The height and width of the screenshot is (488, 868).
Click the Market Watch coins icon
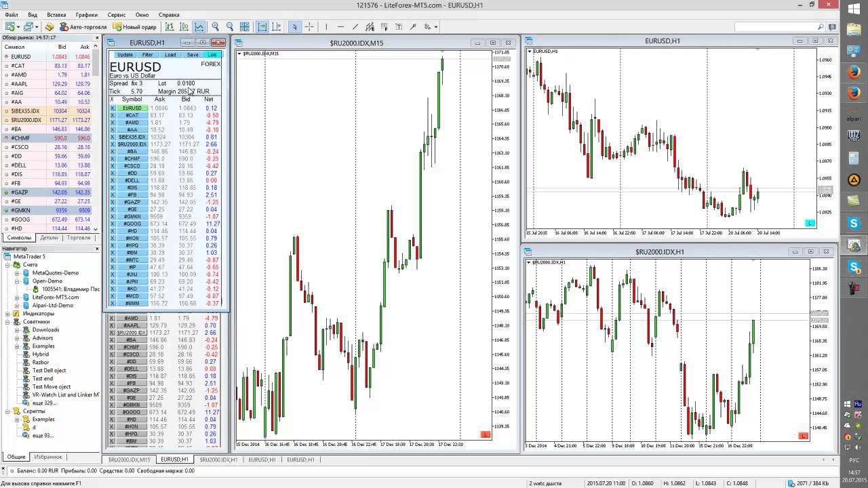(50, 26)
